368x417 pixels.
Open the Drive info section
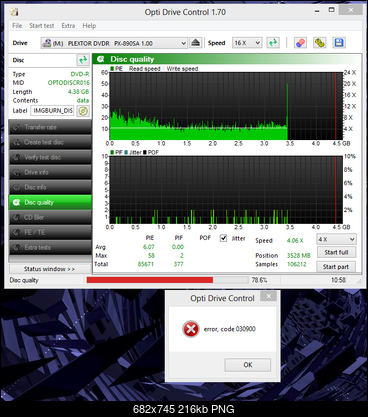50,172
